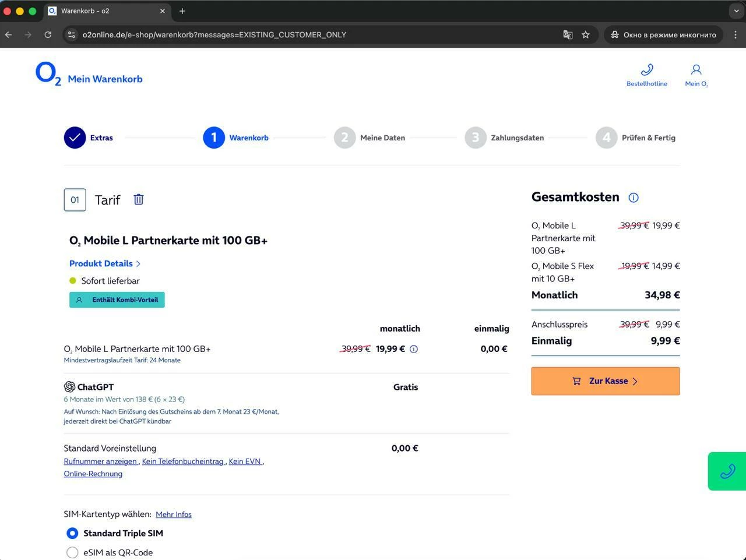Open the Mehr Infos link

click(174, 515)
